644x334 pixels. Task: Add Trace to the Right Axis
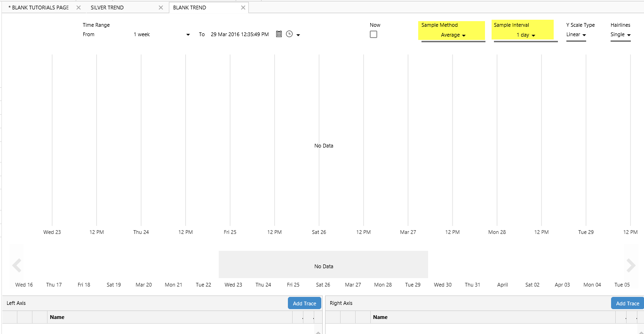tap(628, 303)
